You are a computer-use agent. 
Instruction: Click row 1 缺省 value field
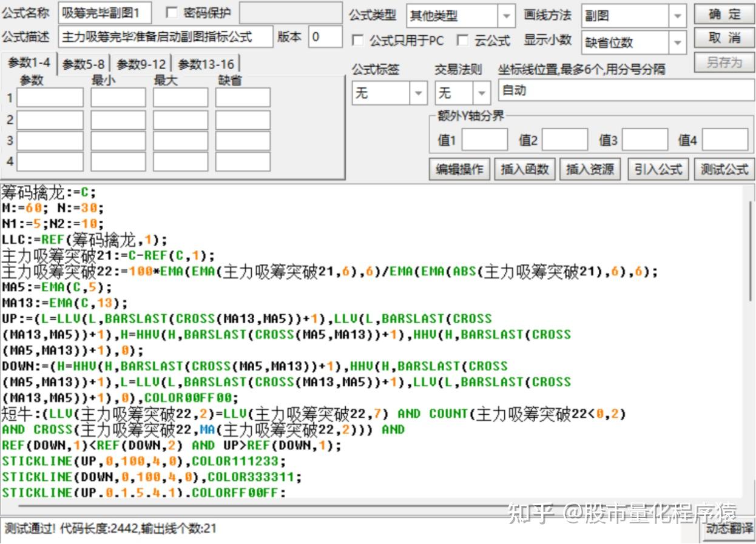click(x=243, y=98)
